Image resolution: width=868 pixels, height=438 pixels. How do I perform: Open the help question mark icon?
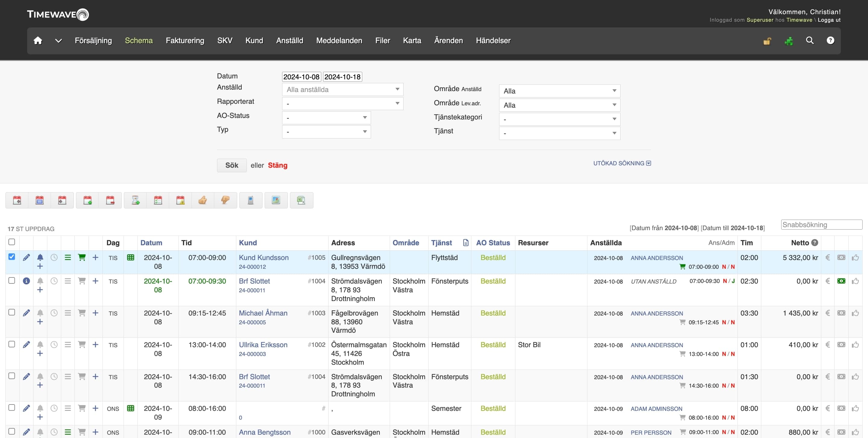pos(831,40)
